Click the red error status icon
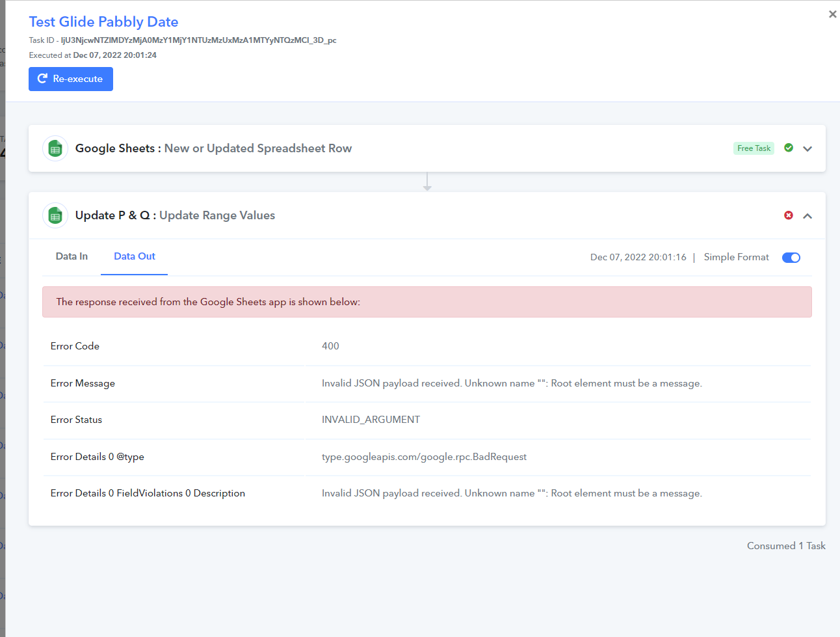 click(x=789, y=215)
